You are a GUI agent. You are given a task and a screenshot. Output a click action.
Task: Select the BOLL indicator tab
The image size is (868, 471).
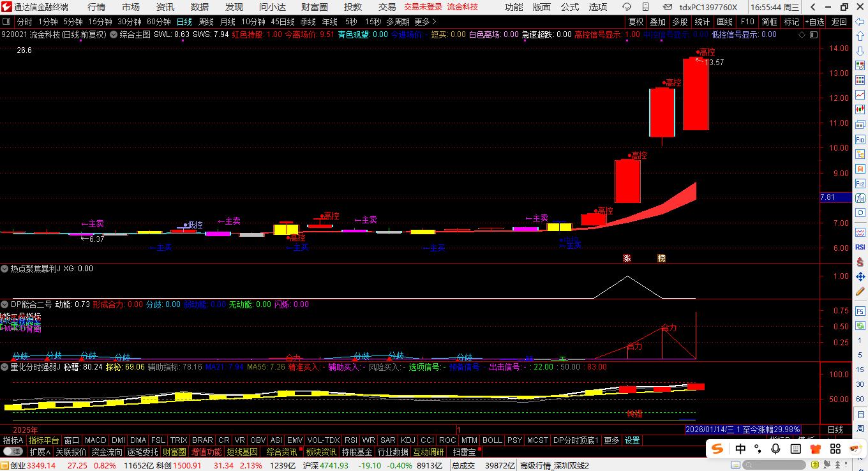pos(492,440)
